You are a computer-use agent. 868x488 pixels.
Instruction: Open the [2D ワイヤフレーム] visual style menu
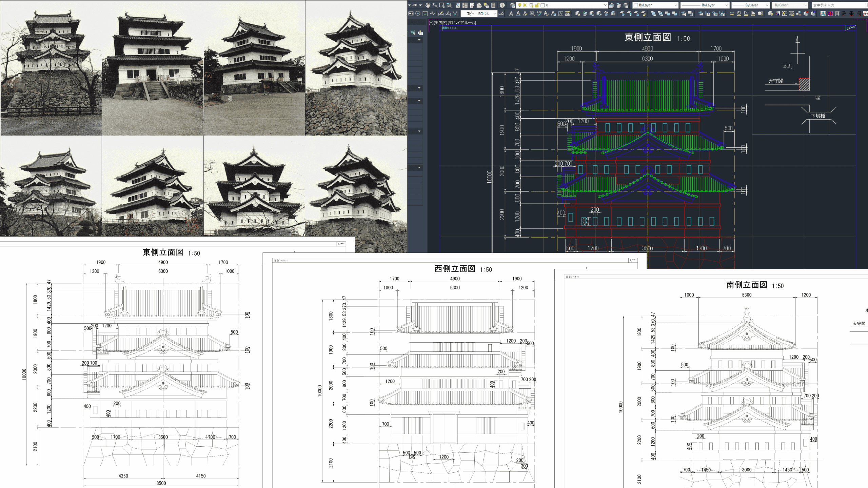(462, 23)
